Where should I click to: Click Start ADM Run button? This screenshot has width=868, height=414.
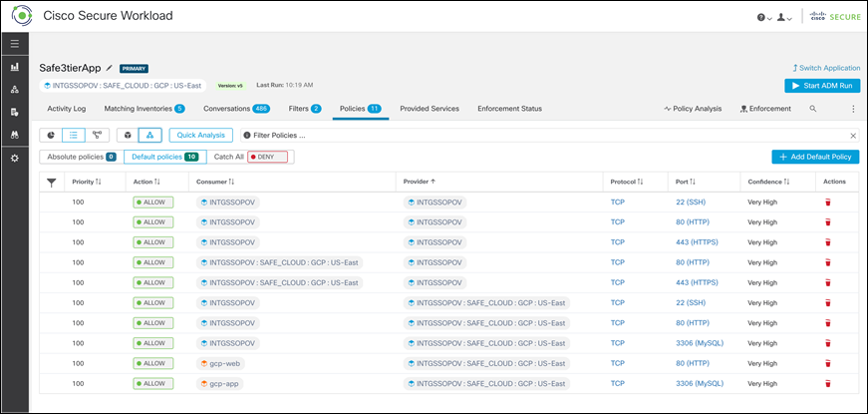pyautogui.click(x=822, y=86)
